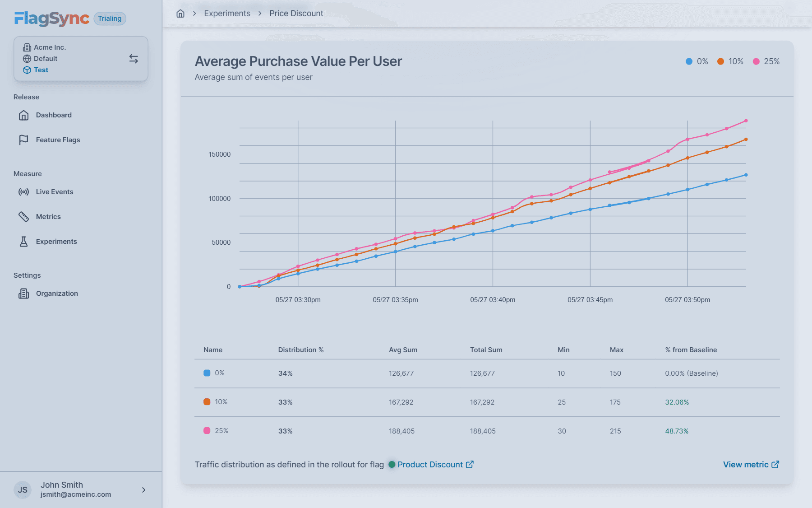
Task: Click external link icon beside View metric
Action: (775, 465)
